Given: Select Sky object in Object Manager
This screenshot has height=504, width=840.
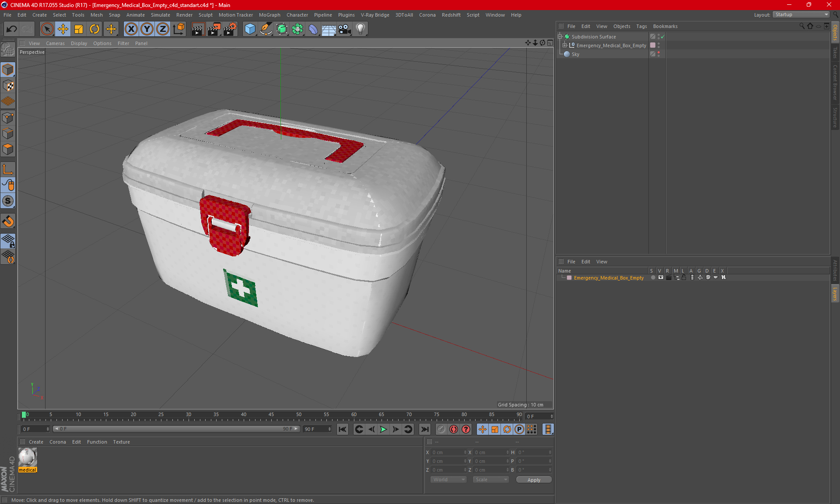Looking at the screenshot, I should 575,54.
